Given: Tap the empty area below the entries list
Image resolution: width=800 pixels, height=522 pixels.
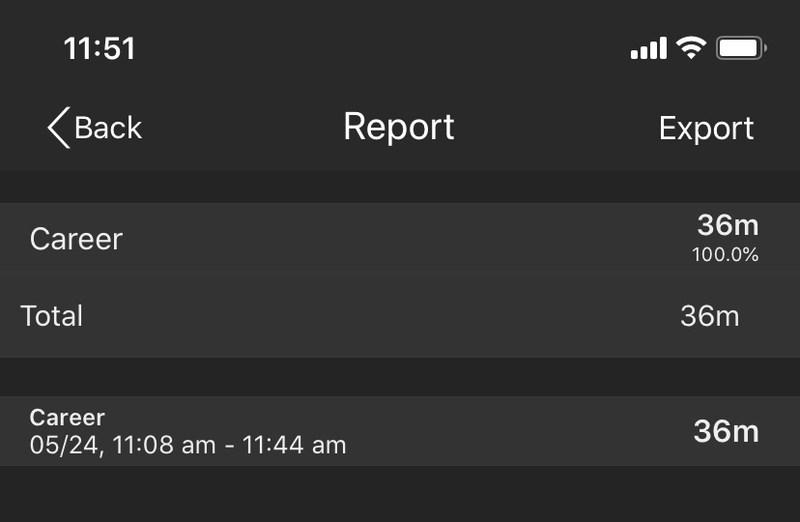Looking at the screenshot, I should point(400,494).
